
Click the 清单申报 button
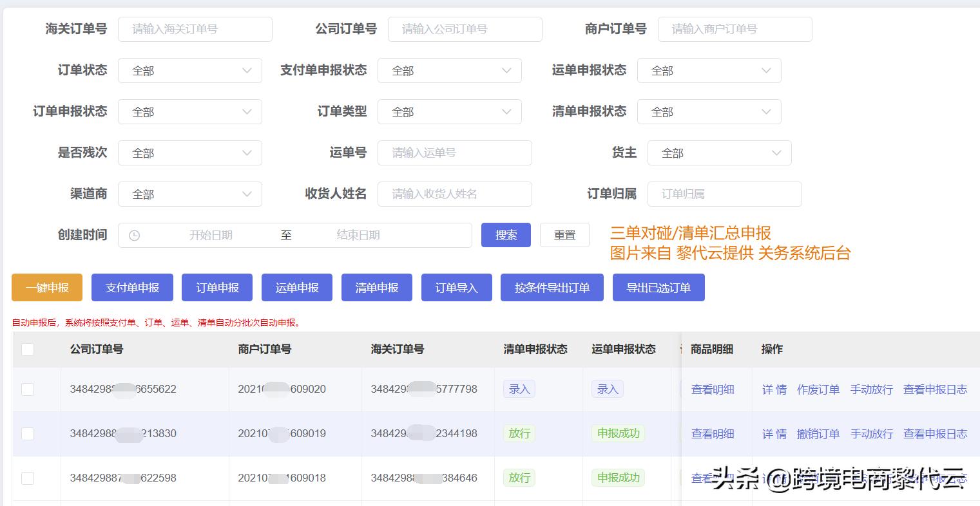point(376,287)
